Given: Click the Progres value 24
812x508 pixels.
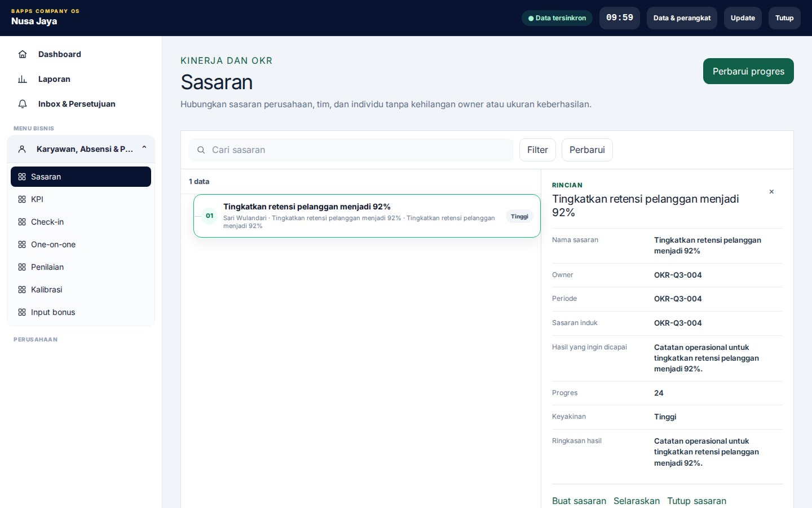Looking at the screenshot, I should pos(659,393).
